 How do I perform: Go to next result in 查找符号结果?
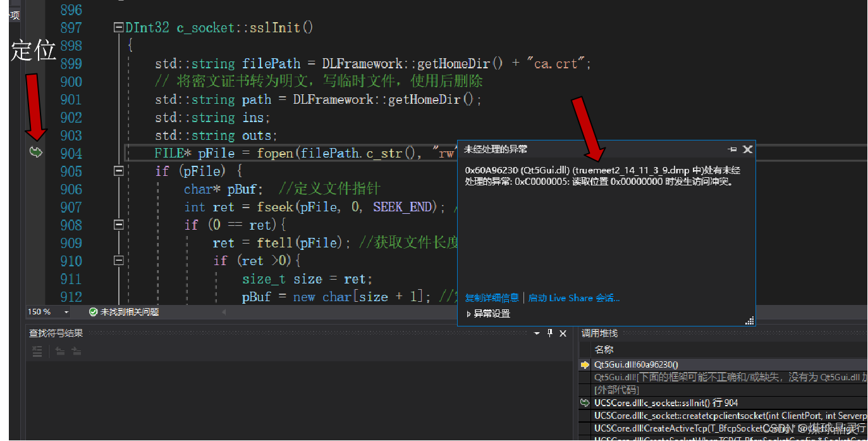pos(76,351)
